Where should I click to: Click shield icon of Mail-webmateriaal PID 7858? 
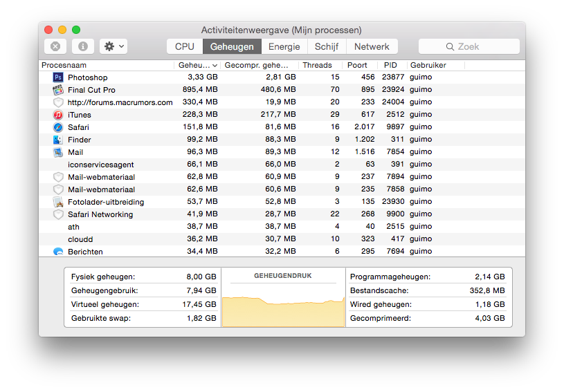(58, 189)
